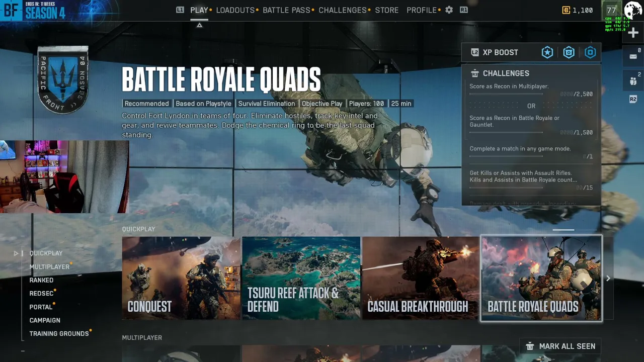Click the Recon Multiplayer score progress bar
The height and width of the screenshot is (362, 644).
click(506, 95)
